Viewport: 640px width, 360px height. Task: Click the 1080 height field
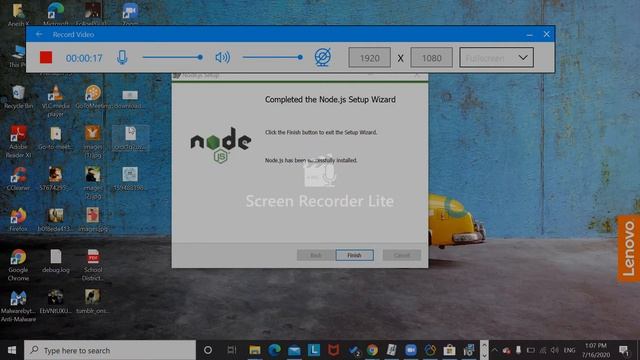[431, 58]
